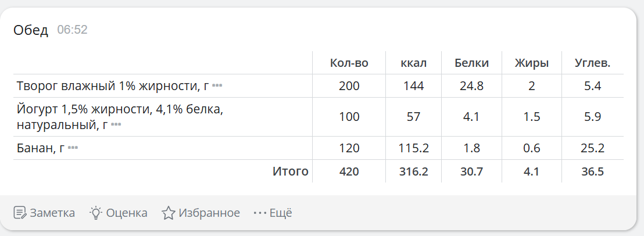Click the lightbulb icon for Оценка

[96, 213]
